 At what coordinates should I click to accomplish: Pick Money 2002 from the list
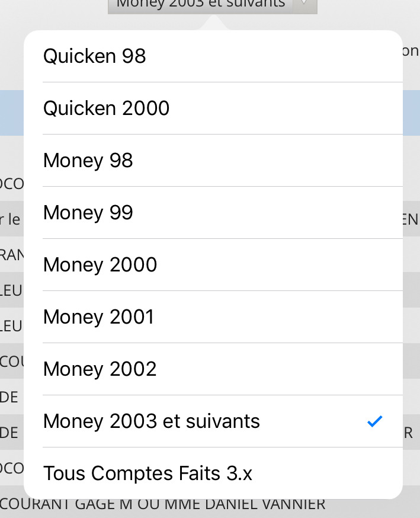pos(100,369)
